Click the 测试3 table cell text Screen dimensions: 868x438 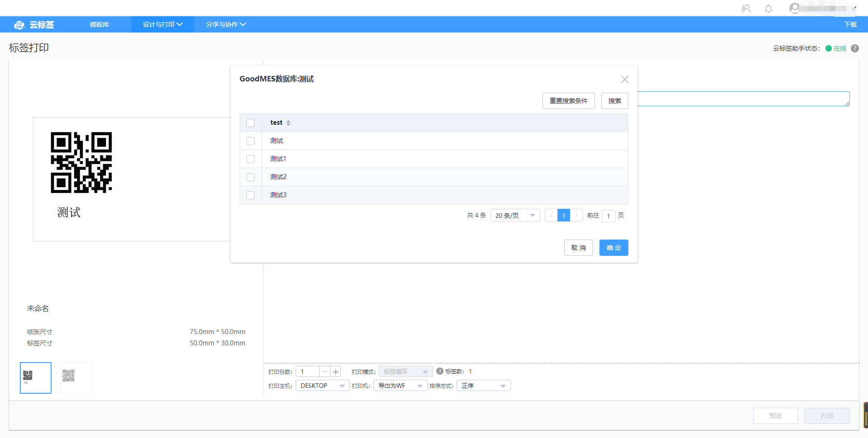coord(278,195)
